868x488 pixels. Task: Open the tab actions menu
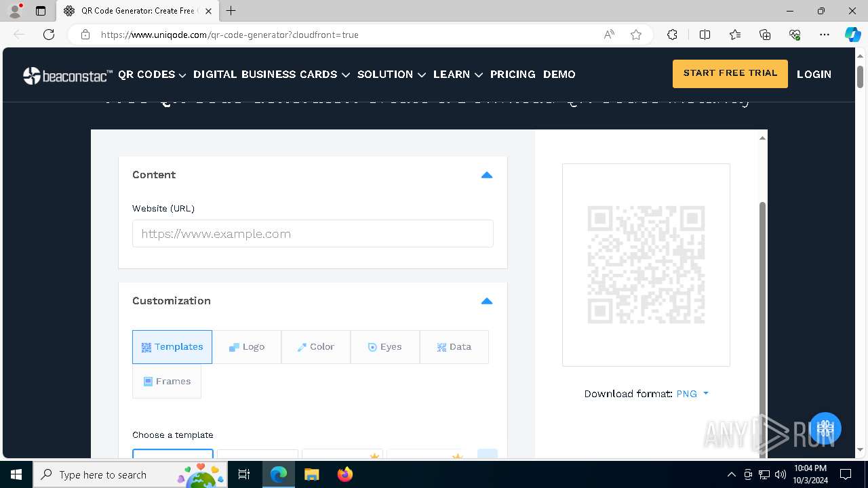tap(41, 11)
